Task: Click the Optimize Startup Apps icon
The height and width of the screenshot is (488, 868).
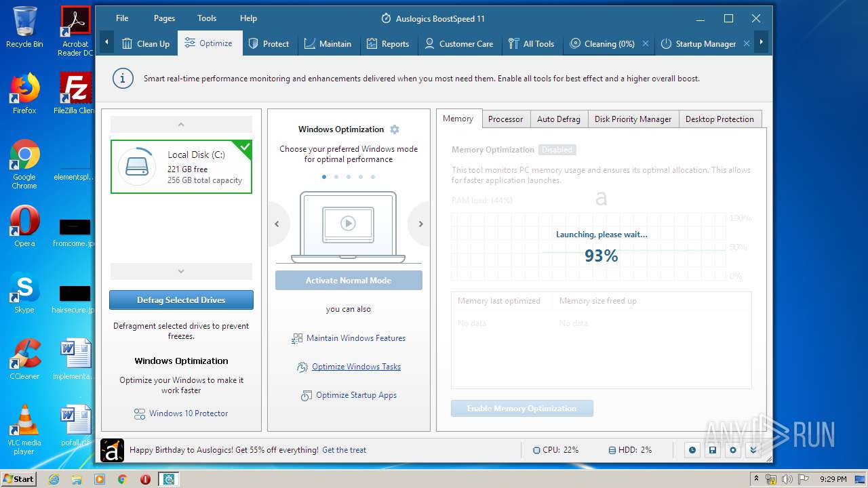Action: pos(307,396)
